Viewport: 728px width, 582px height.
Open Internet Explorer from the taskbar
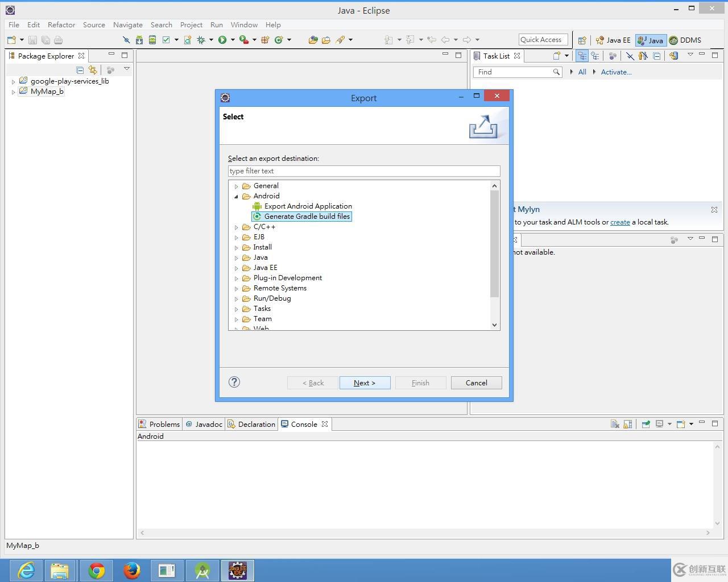pyautogui.click(x=26, y=570)
